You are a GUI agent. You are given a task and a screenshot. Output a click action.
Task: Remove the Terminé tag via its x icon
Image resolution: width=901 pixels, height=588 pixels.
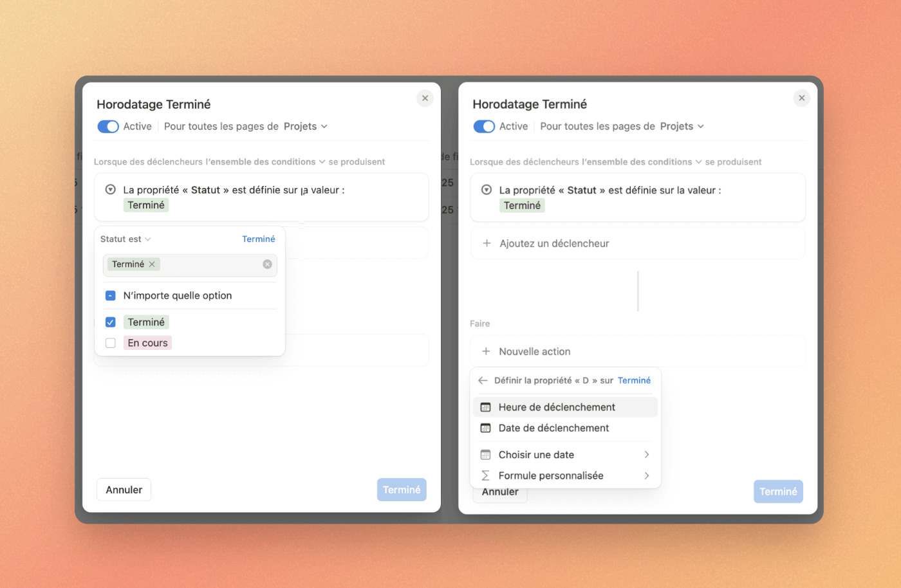pyautogui.click(x=152, y=264)
